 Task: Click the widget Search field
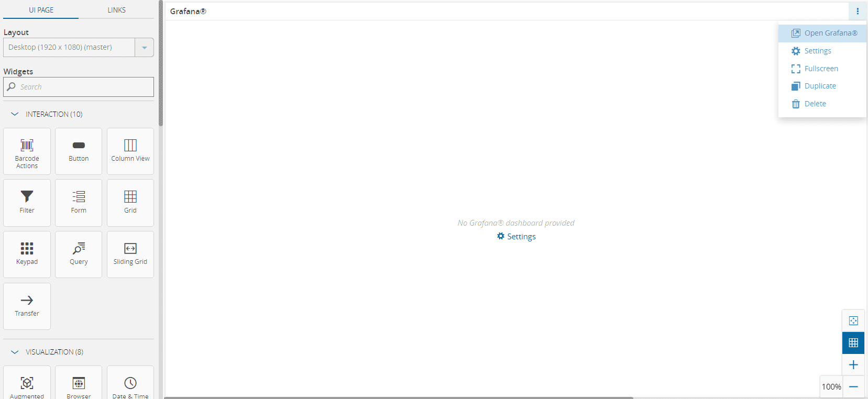[79, 87]
